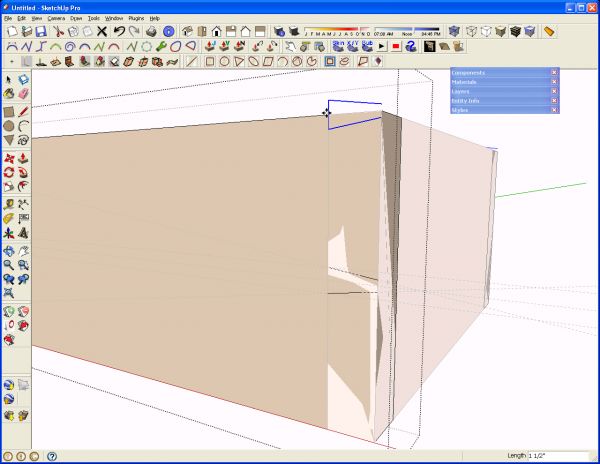The height and width of the screenshot is (464, 600).
Task: Click the Undo arrow in top toolbar
Action: tap(119, 31)
